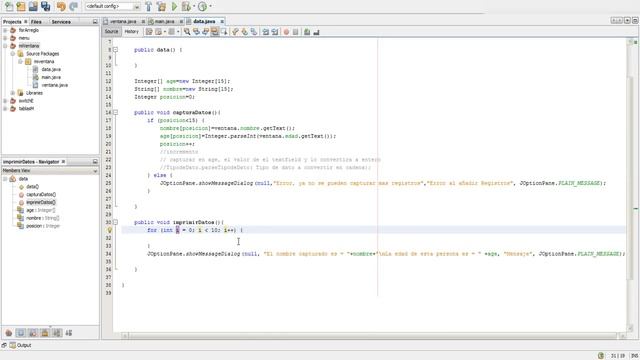Expand the forArreglo project node
This screenshot has width=640, height=360.
(5, 30)
